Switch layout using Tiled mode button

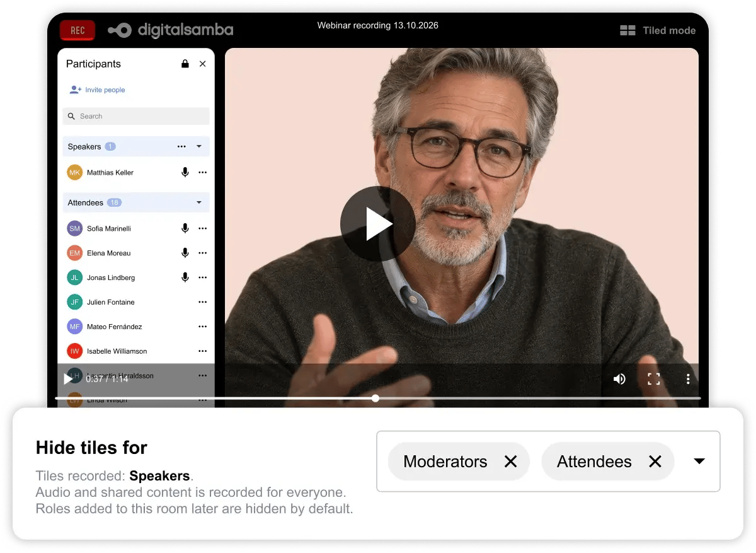658,30
